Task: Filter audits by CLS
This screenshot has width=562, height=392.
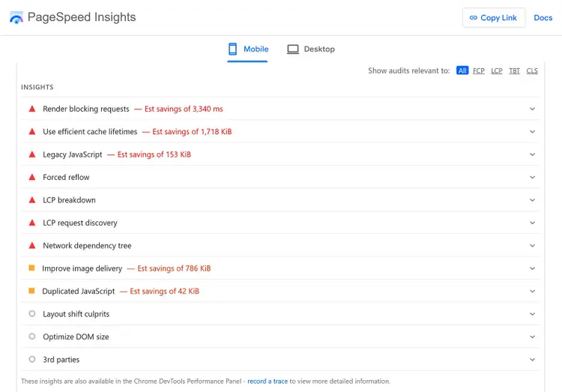Action: 532,70
